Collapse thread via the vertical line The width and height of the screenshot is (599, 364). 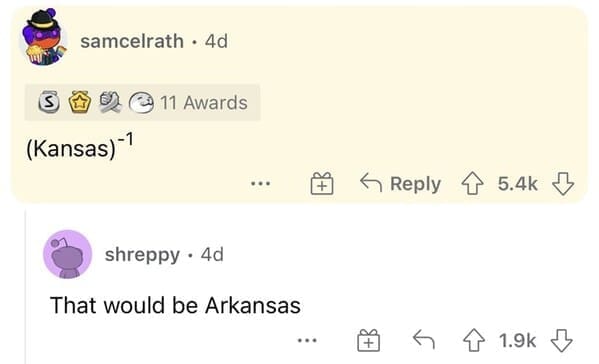[26, 286]
